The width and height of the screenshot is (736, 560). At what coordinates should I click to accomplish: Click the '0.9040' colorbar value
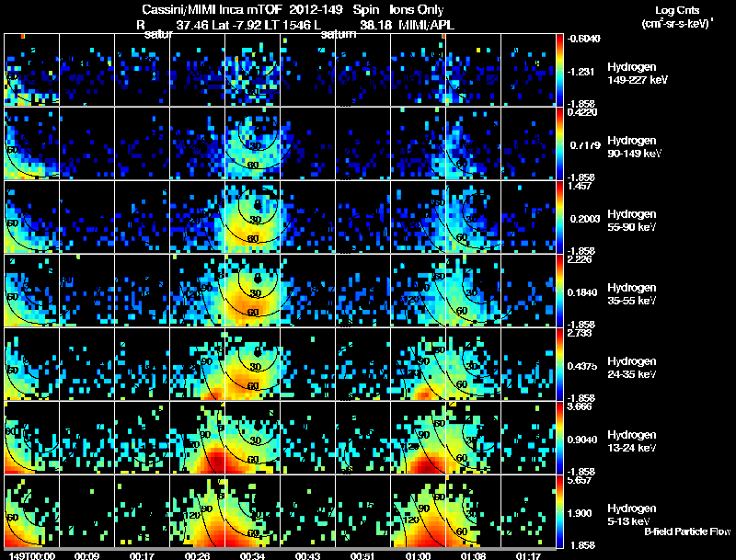[582, 440]
